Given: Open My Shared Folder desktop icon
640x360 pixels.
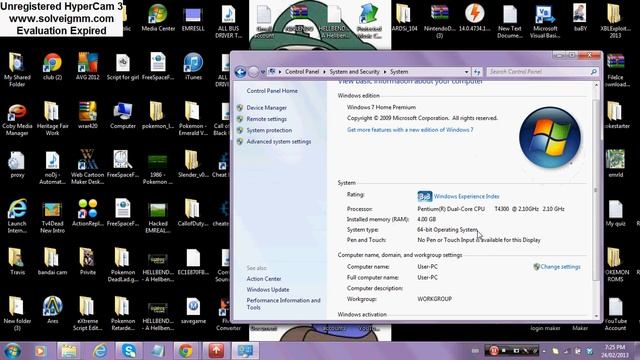Looking at the screenshot, I should tap(17, 70).
